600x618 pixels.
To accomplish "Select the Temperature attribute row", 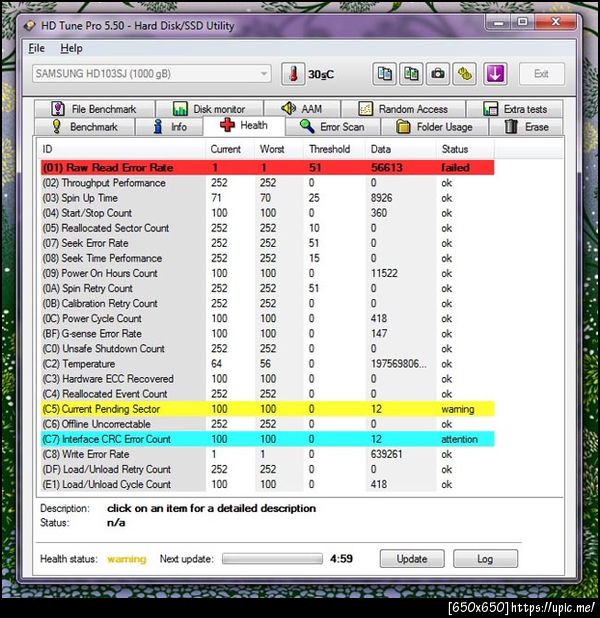I will 267,364.
